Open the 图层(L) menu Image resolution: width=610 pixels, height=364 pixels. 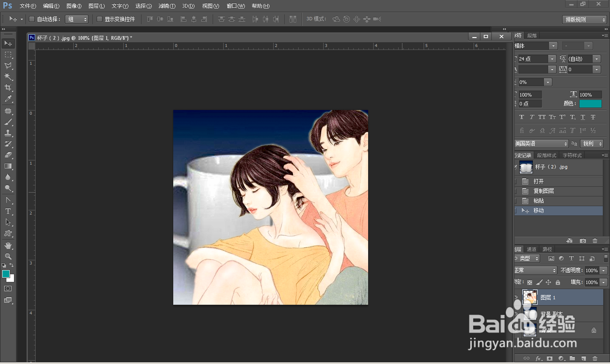pyautogui.click(x=97, y=6)
